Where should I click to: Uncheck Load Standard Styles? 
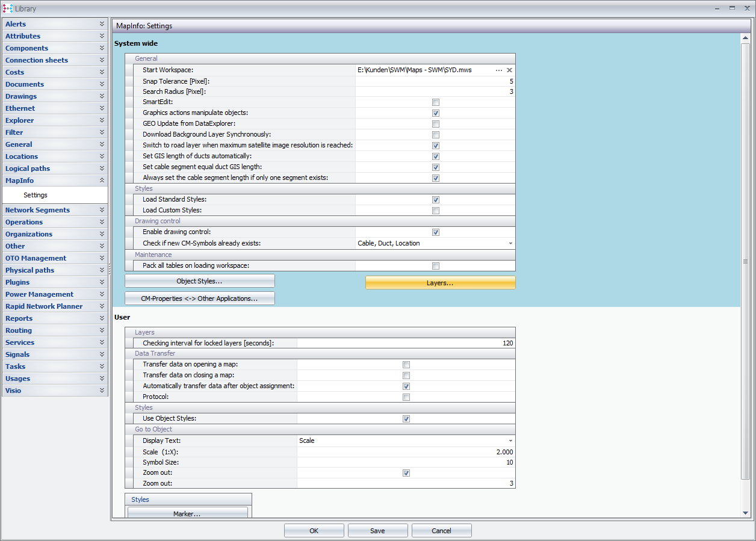[x=436, y=200]
